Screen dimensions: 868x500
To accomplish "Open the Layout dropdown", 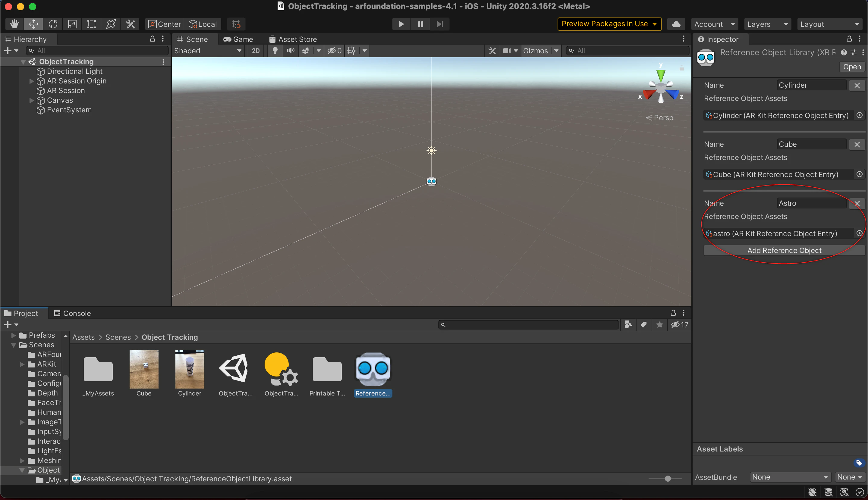I will 829,24.
